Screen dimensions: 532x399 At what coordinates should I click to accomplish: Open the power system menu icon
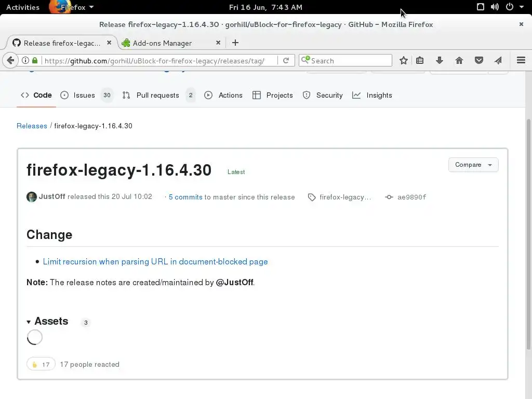[510, 7]
